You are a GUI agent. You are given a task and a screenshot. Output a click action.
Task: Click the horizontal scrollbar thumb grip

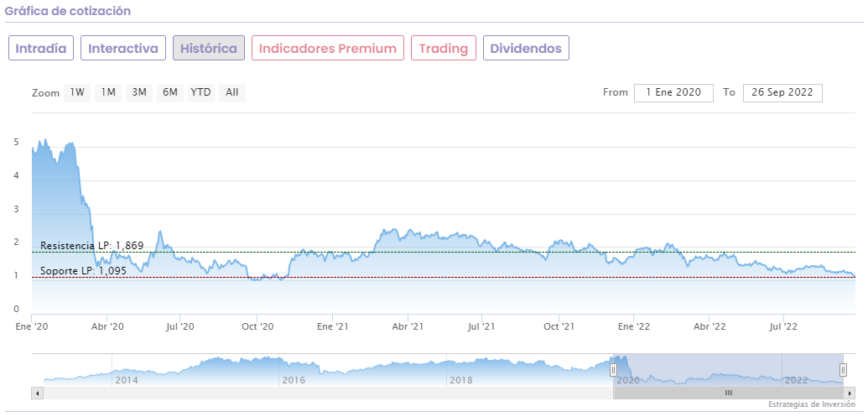(x=729, y=393)
